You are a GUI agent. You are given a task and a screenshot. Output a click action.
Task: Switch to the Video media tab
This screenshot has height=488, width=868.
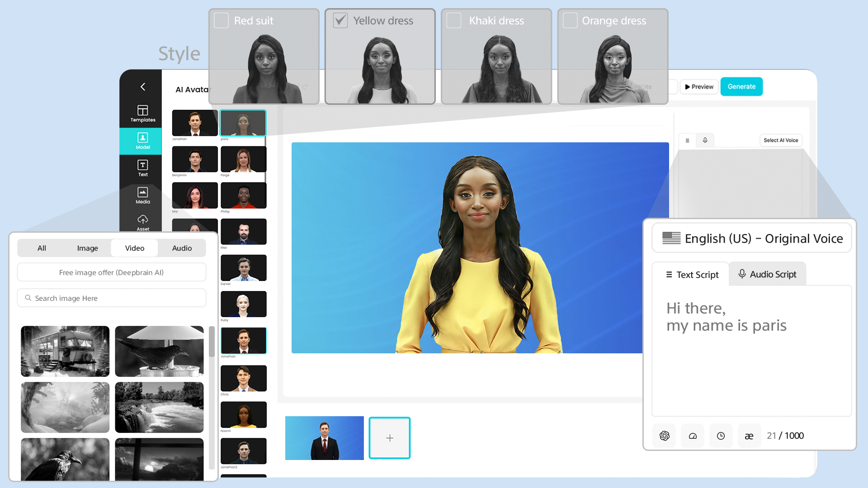pyautogui.click(x=135, y=248)
